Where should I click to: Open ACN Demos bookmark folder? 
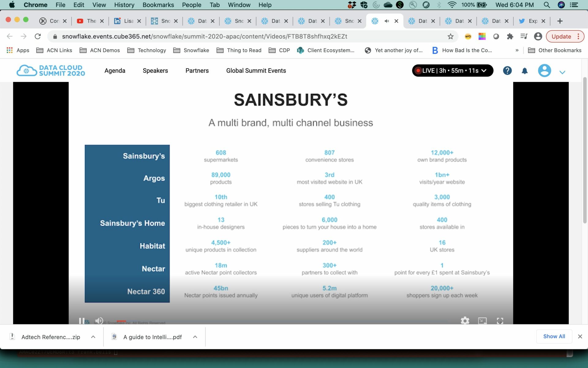pos(100,50)
